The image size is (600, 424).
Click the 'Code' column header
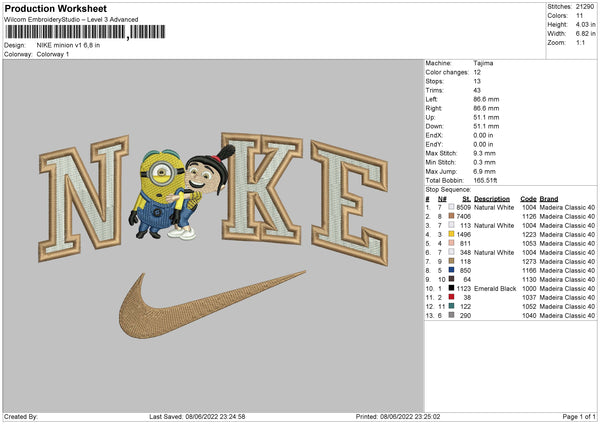pyautogui.click(x=528, y=199)
